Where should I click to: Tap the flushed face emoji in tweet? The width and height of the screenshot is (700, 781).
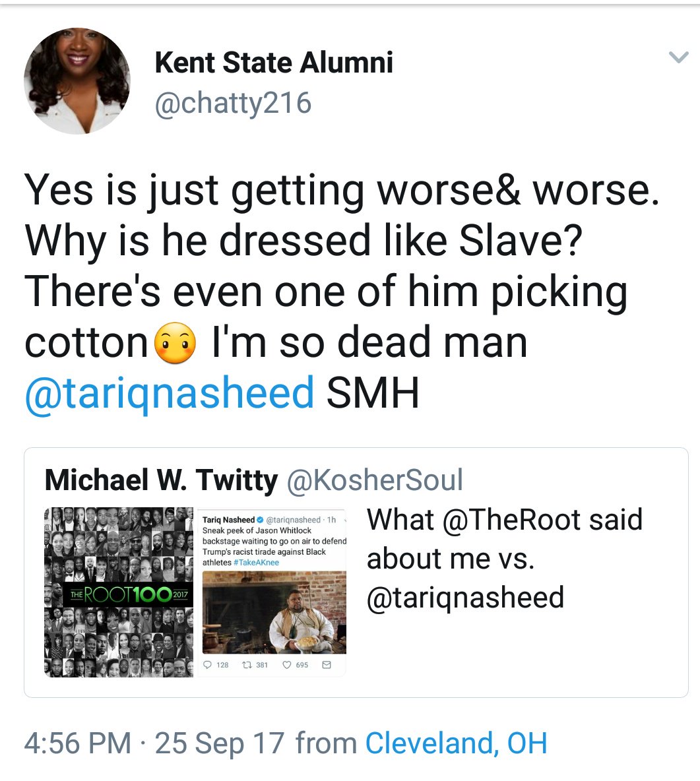175,343
